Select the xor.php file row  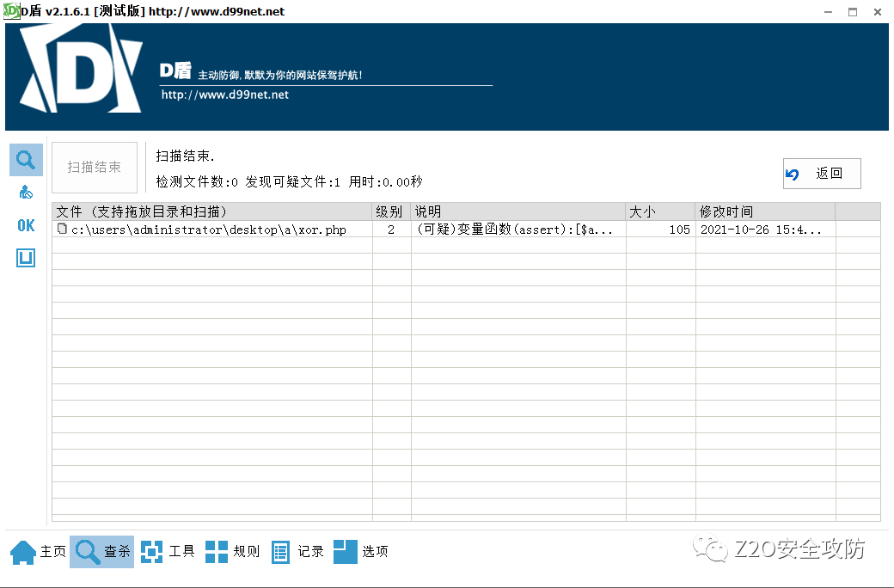click(x=467, y=230)
